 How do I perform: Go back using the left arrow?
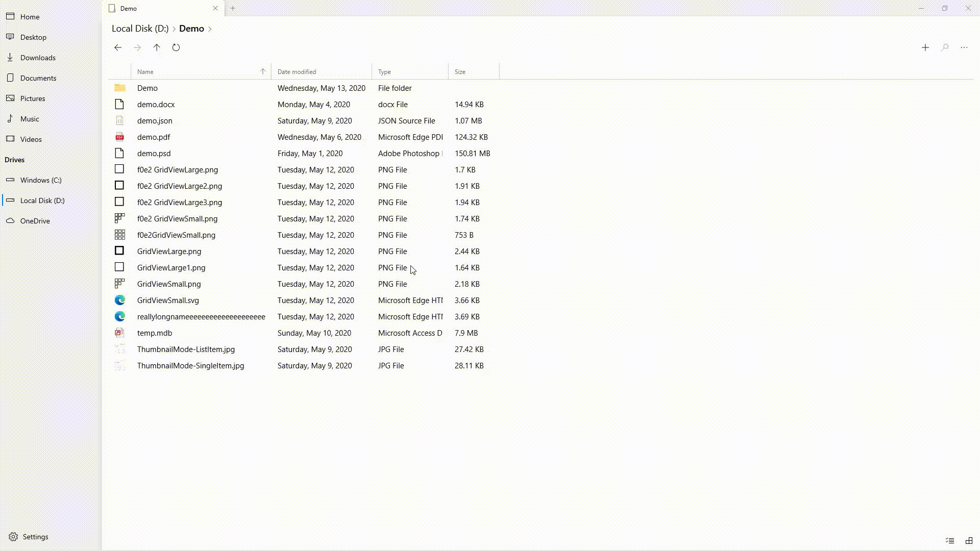coord(118,47)
